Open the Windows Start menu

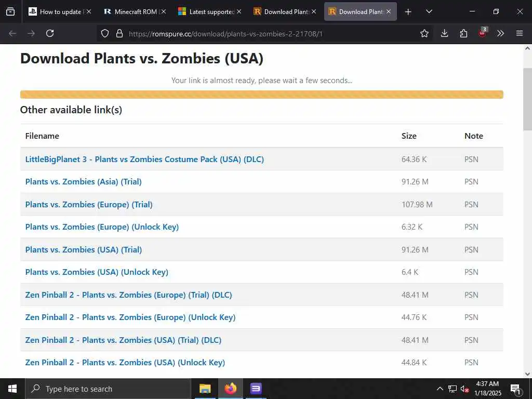pyautogui.click(x=12, y=389)
